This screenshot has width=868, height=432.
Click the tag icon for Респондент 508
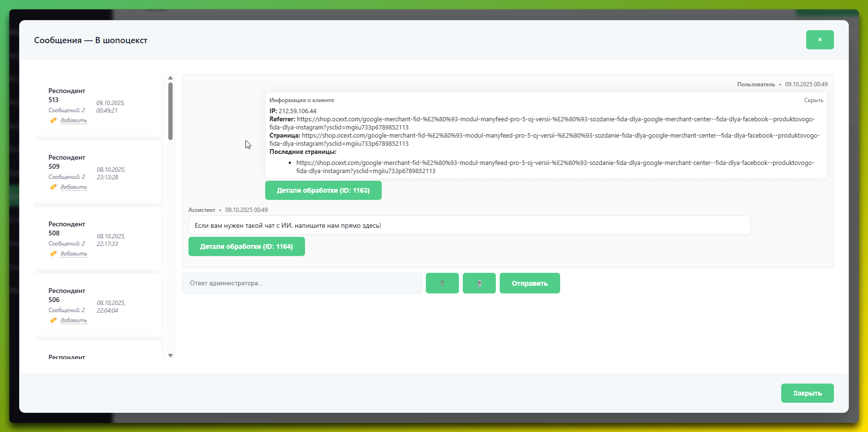pos(53,254)
